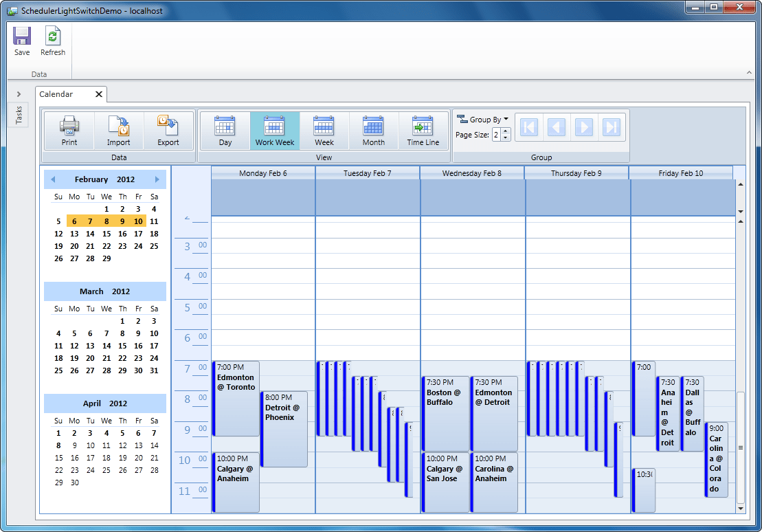762x532 pixels.
Task: Switch to Month view
Action: (373, 130)
